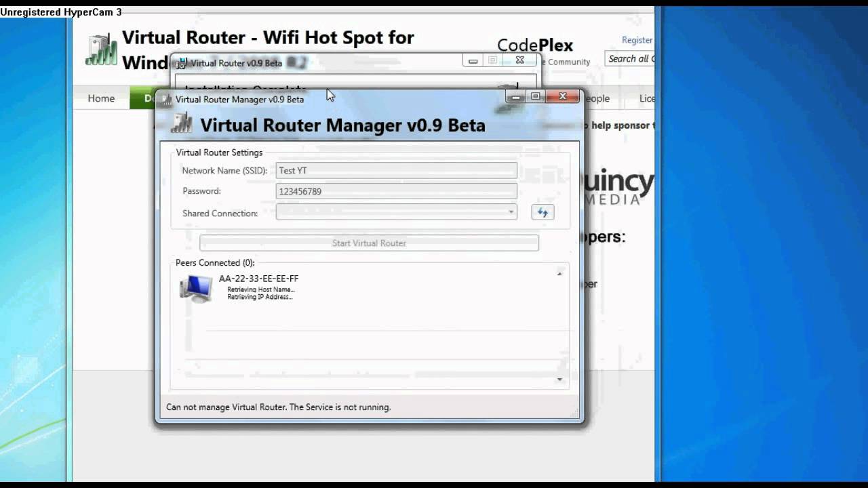Minimize the Virtual Router v0.9 Beta installer window

click(473, 60)
